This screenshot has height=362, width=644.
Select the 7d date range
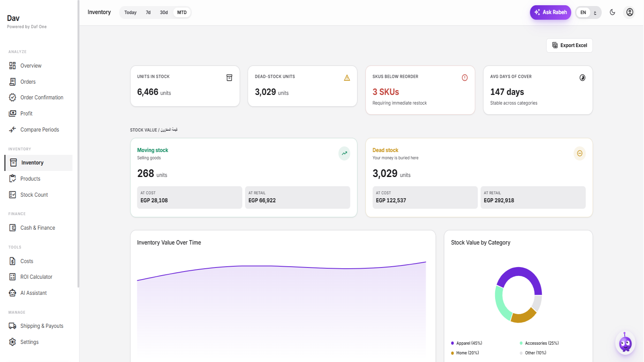point(148,12)
